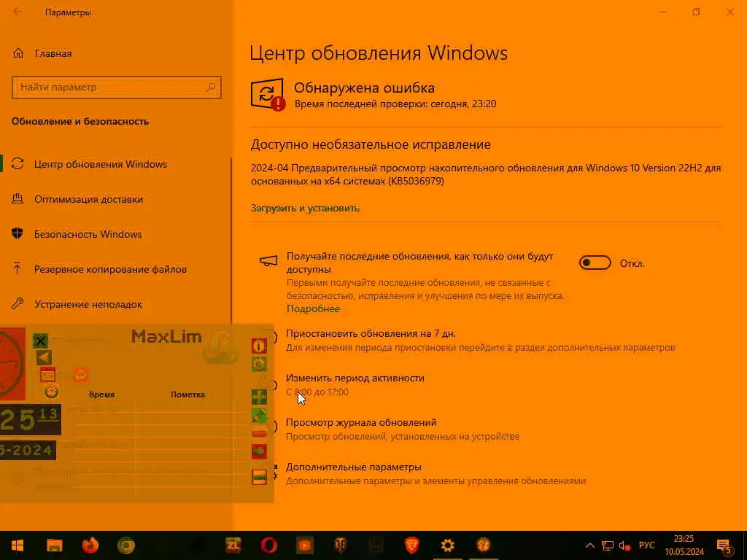The height and width of the screenshot is (560, 747).
Task: Click the MaxLim red arrow icon
Action: (259, 451)
